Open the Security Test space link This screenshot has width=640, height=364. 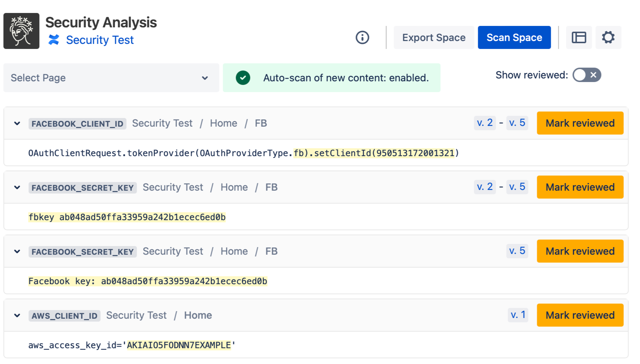(x=100, y=40)
